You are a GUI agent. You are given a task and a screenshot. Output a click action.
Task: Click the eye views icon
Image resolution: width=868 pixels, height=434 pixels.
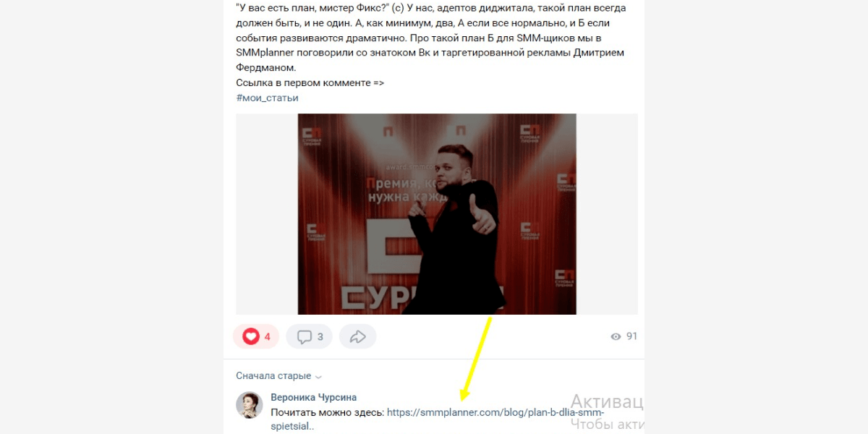tap(616, 336)
